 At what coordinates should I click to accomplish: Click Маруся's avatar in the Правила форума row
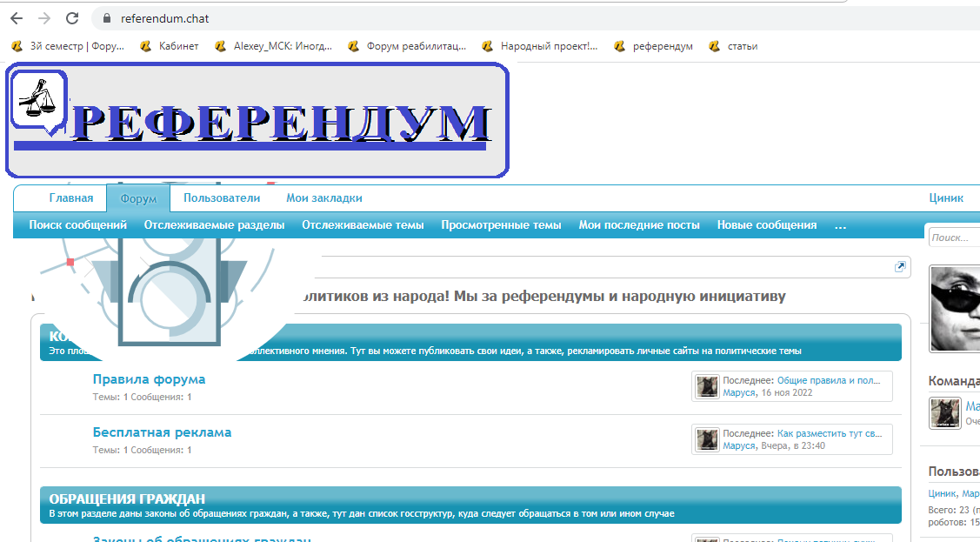[x=708, y=386]
